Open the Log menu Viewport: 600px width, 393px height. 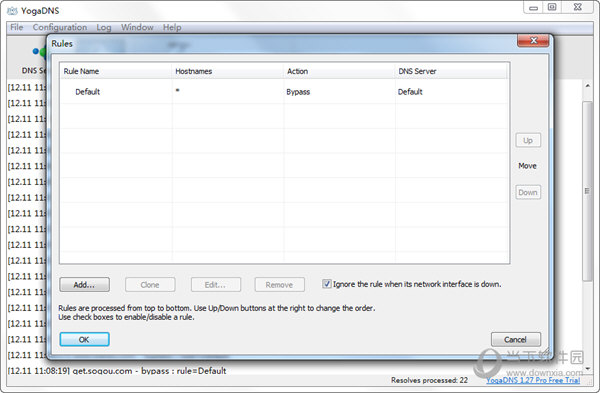(x=104, y=27)
